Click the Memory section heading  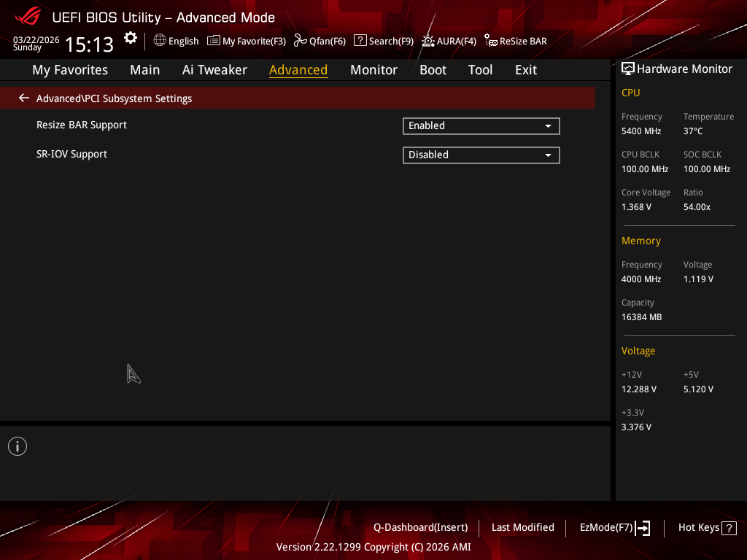[640, 241]
